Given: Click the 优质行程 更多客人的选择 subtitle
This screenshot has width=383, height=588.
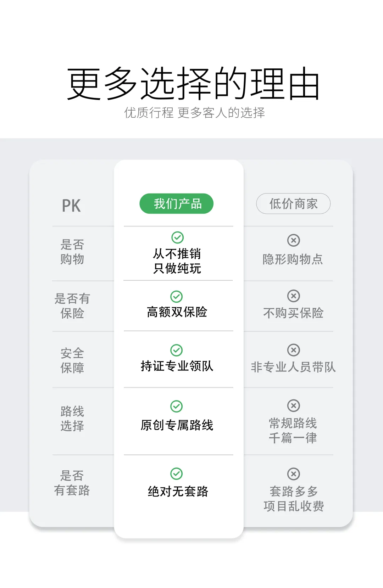Looking at the screenshot, I should [194, 113].
